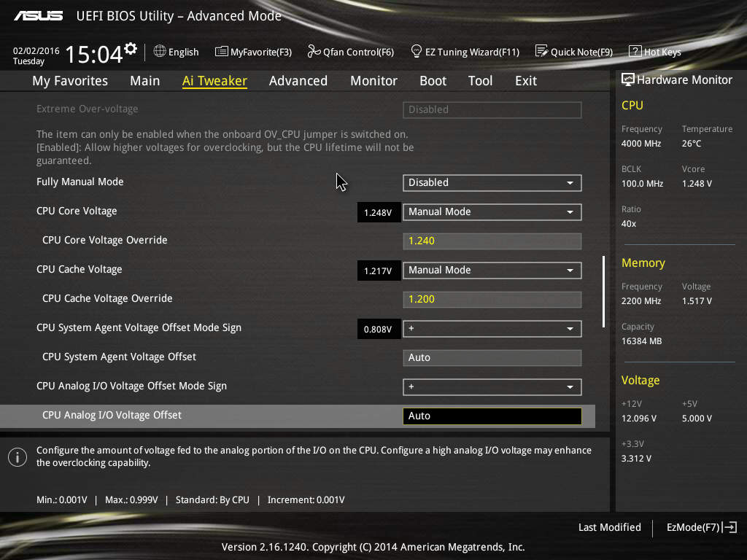
Task: Click the info icon beside help text
Action: click(18, 457)
